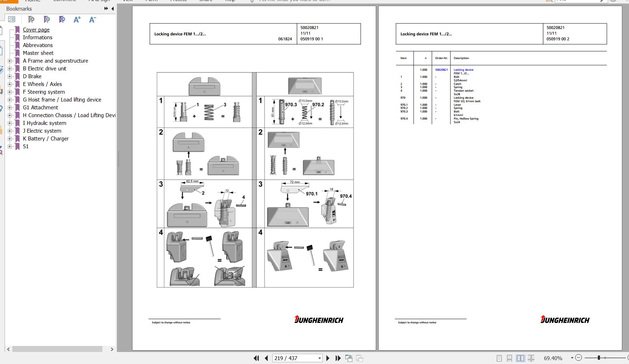Go to the next page

tap(328, 358)
